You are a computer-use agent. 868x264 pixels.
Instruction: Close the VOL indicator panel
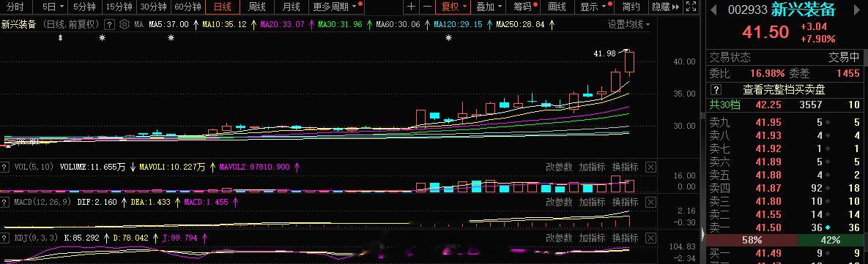[x=651, y=167]
